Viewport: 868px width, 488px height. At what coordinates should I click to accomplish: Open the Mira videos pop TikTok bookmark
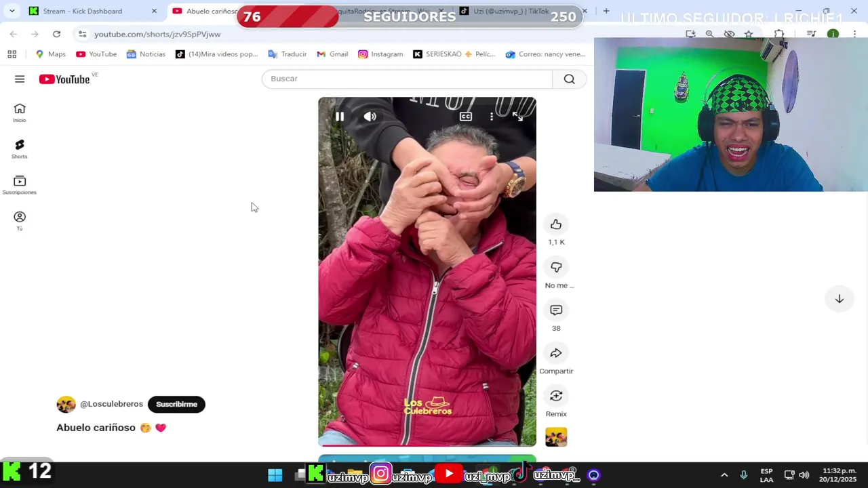pyautogui.click(x=216, y=54)
